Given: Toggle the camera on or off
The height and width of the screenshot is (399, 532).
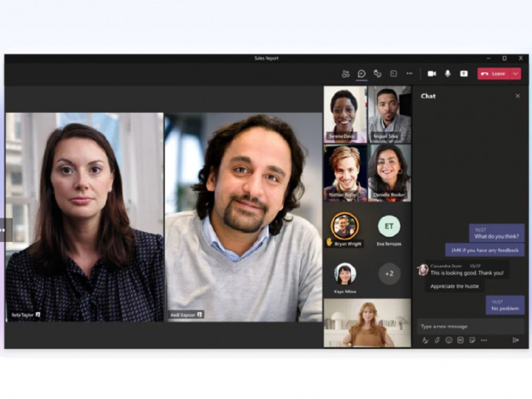Looking at the screenshot, I should [x=432, y=74].
